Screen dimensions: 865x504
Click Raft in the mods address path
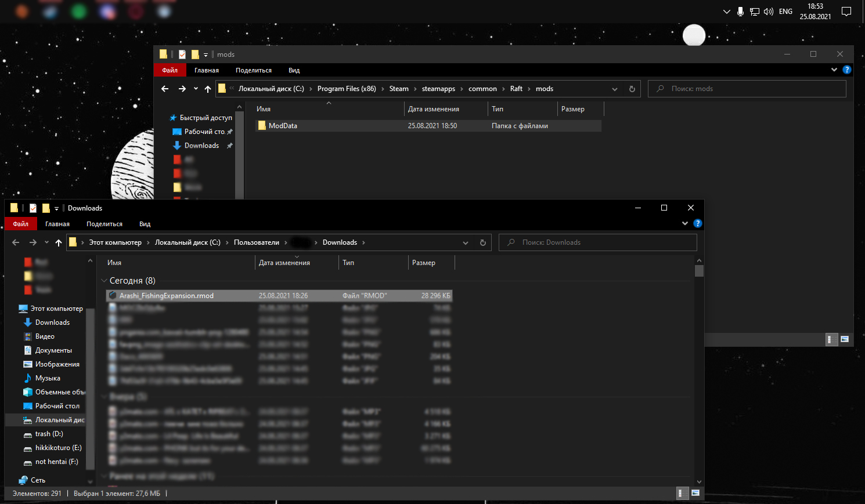(x=516, y=89)
